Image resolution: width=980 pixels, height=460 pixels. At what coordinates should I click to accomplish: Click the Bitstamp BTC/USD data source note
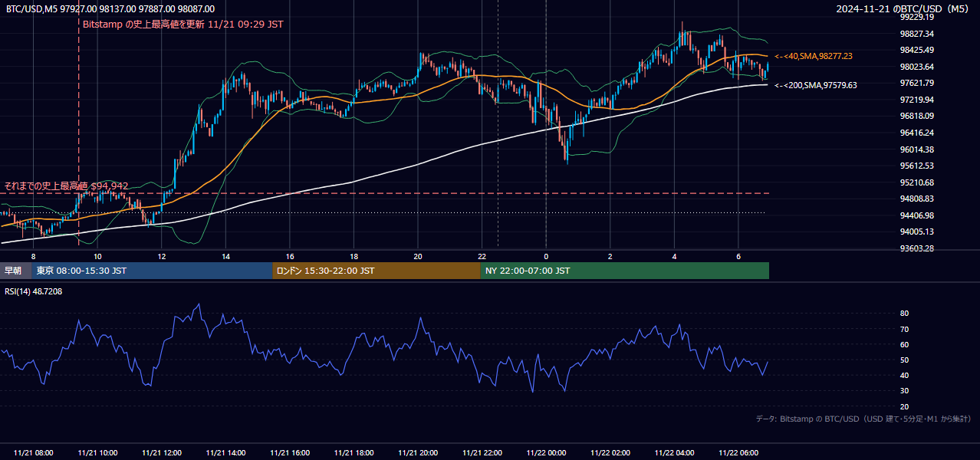(863, 419)
